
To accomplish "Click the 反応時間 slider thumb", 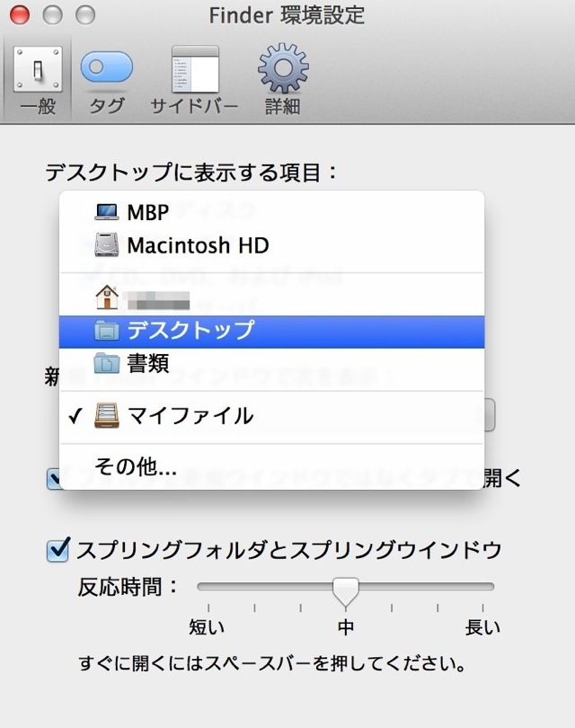I will tap(346, 591).
